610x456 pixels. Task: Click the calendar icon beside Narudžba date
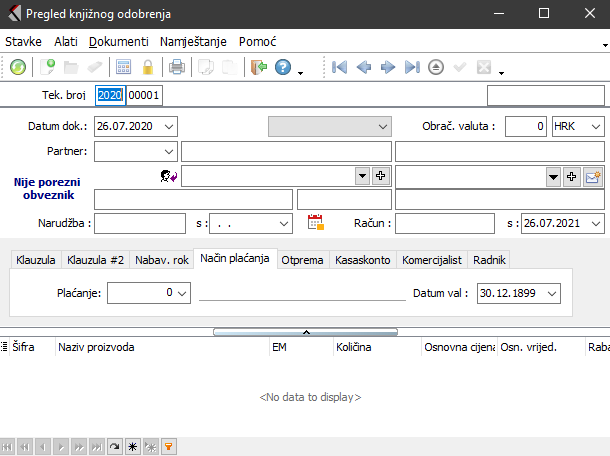click(315, 223)
